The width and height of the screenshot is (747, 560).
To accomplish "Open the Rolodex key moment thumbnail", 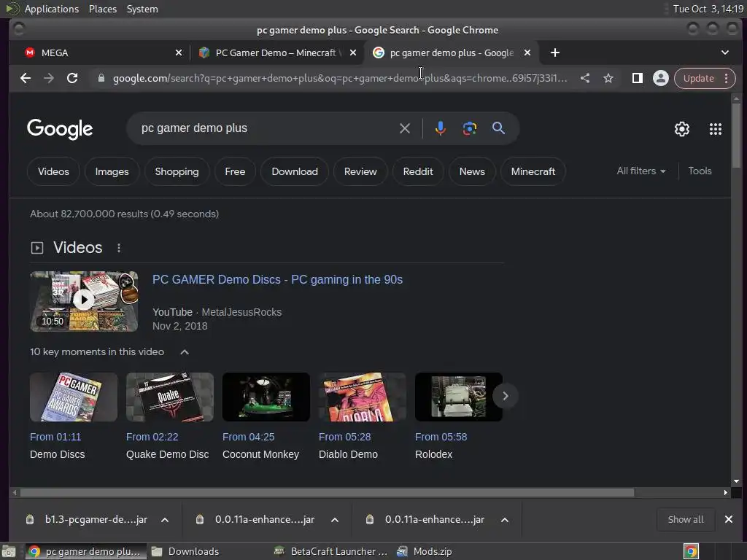I will [458, 397].
